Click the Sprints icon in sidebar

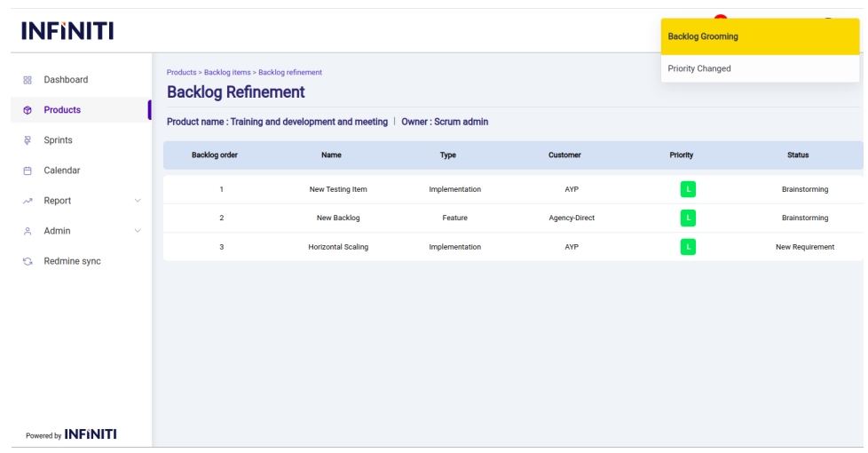27,140
